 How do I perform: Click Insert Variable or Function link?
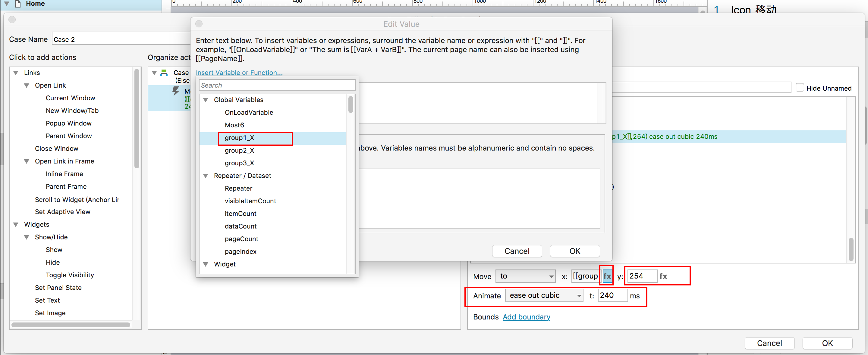(239, 73)
